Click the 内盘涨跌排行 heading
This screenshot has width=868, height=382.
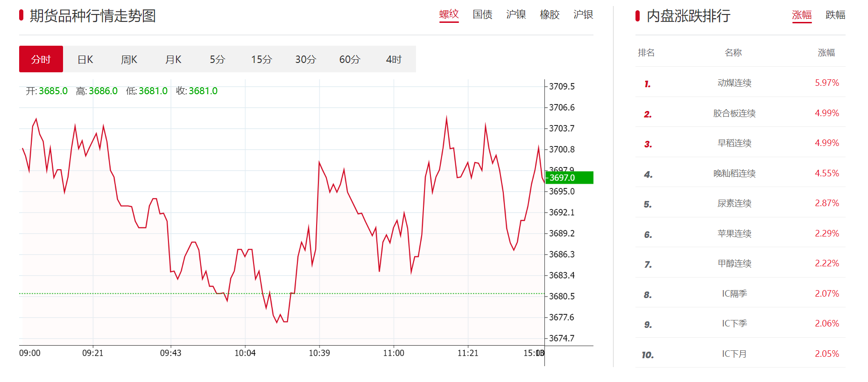tap(689, 16)
